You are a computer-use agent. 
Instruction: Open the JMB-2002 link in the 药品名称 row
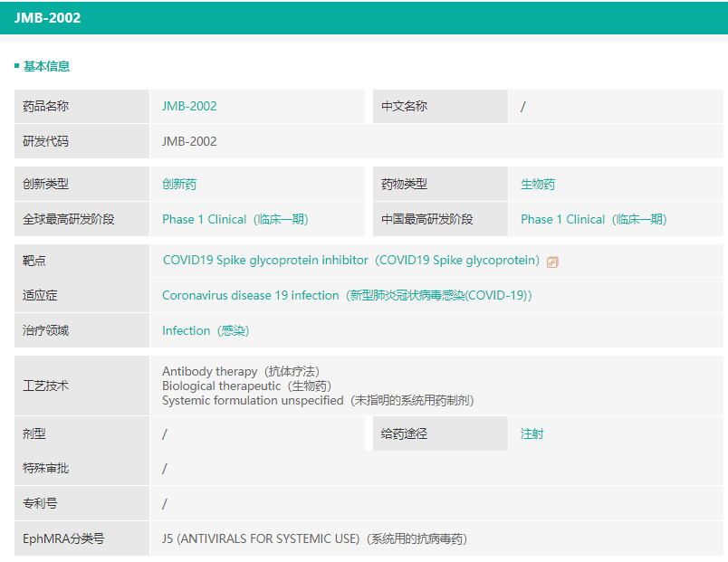pos(189,106)
